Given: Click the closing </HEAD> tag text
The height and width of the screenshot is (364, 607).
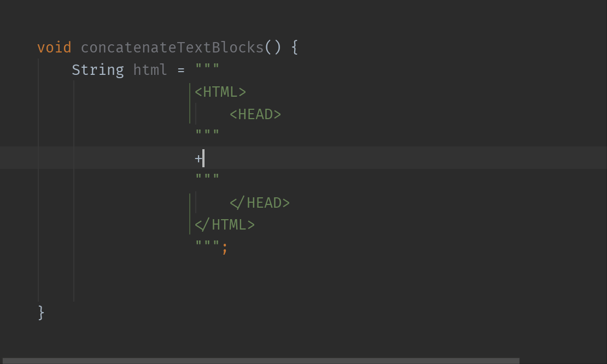Looking at the screenshot, I should coord(260,203).
